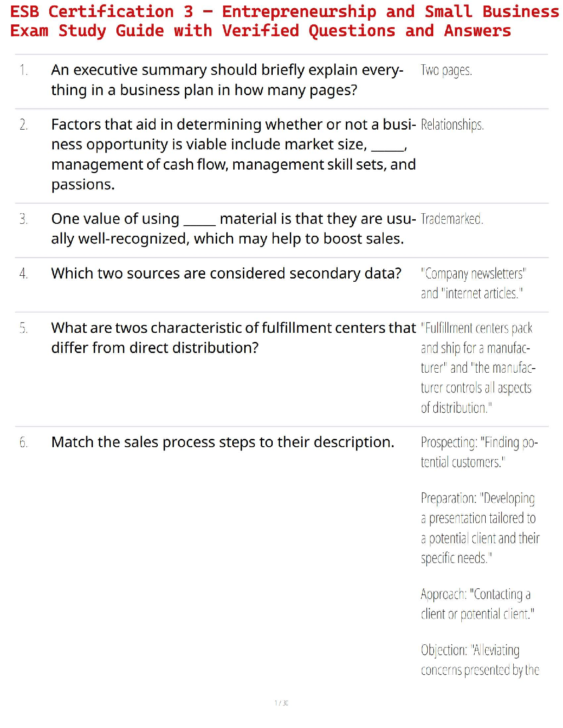Click the "Company newsletters" and "internet articles" answer
Viewport: 563px width, 728px height.
473,283
